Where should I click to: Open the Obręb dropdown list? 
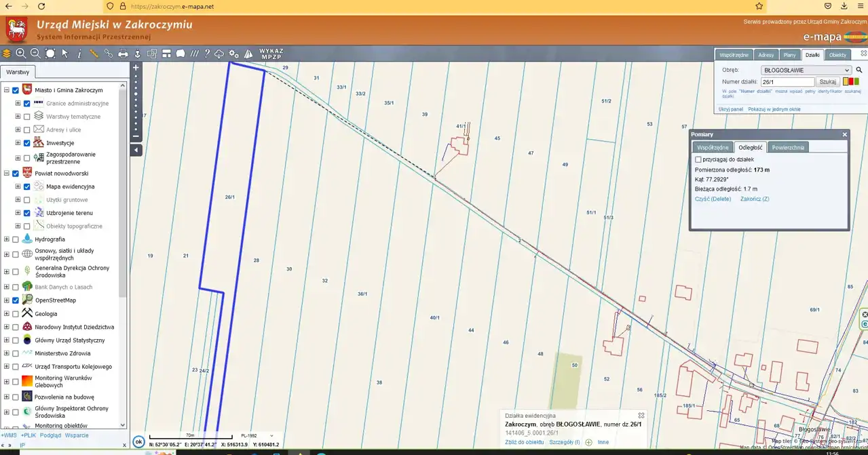[x=806, y=70]
